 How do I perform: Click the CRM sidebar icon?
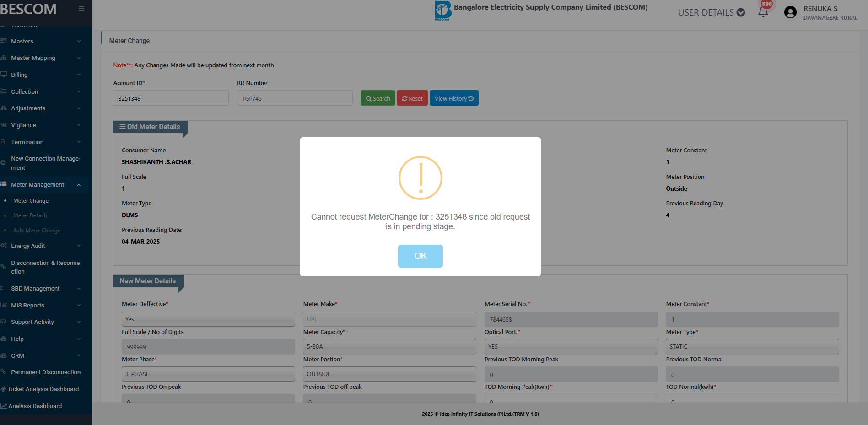(x=3, y=355)
